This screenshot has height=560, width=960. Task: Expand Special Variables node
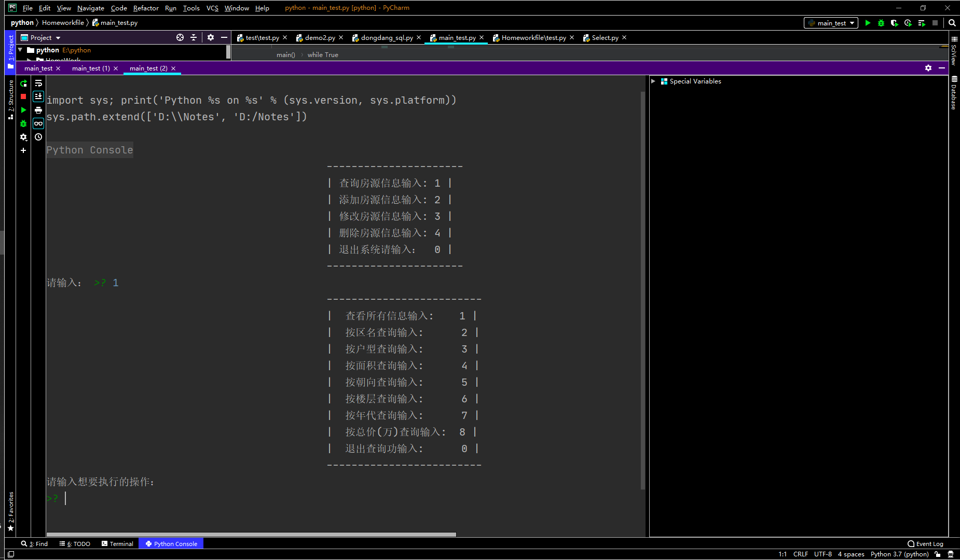click(653, 81)
